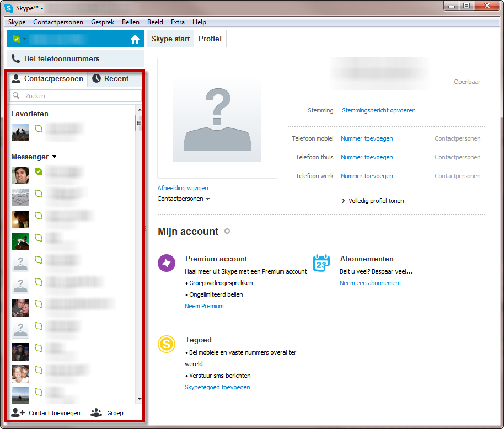Open the Beeld menu

[156, 22]
